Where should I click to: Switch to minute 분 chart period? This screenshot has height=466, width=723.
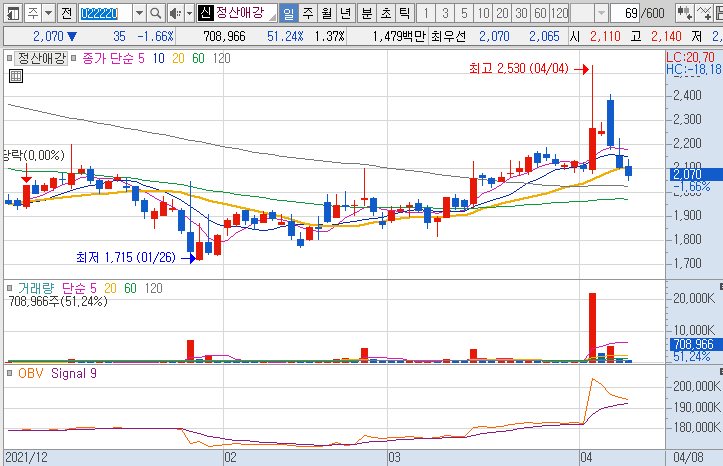click(367, 13)
